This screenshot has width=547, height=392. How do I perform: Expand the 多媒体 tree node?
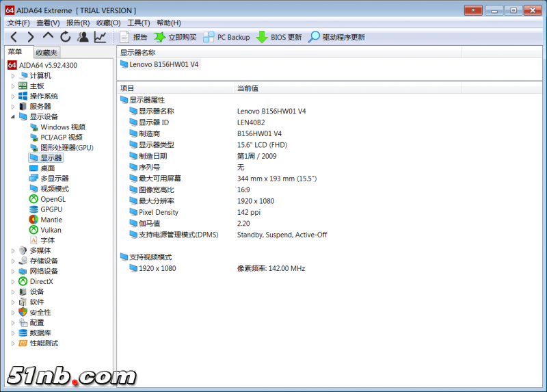(x=13, y=250)
